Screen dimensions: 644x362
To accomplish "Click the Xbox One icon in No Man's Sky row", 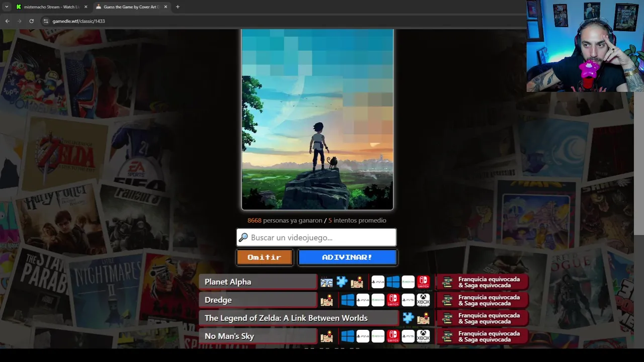I will click(x=378, y=336).
